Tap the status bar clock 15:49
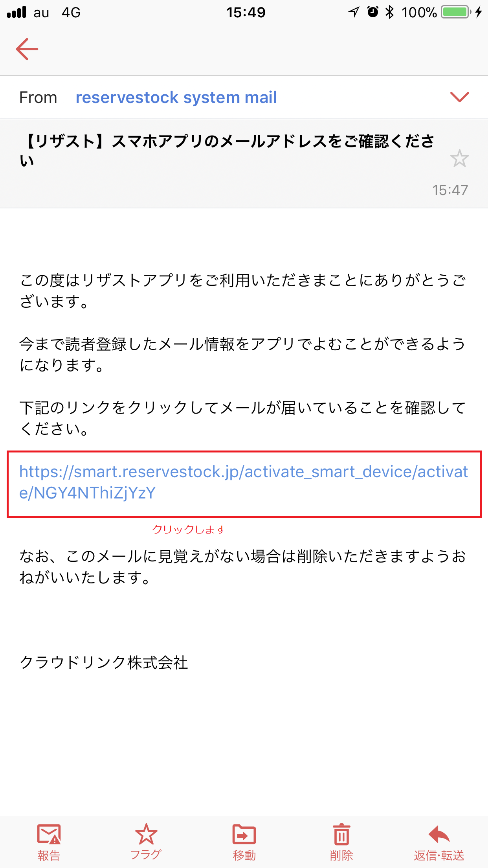 coord(246,13)
